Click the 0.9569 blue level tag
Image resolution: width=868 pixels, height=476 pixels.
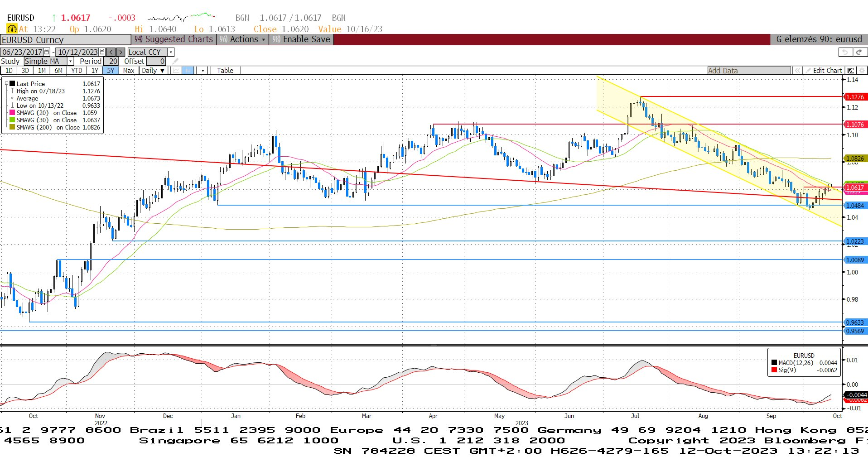coord(855,331)
